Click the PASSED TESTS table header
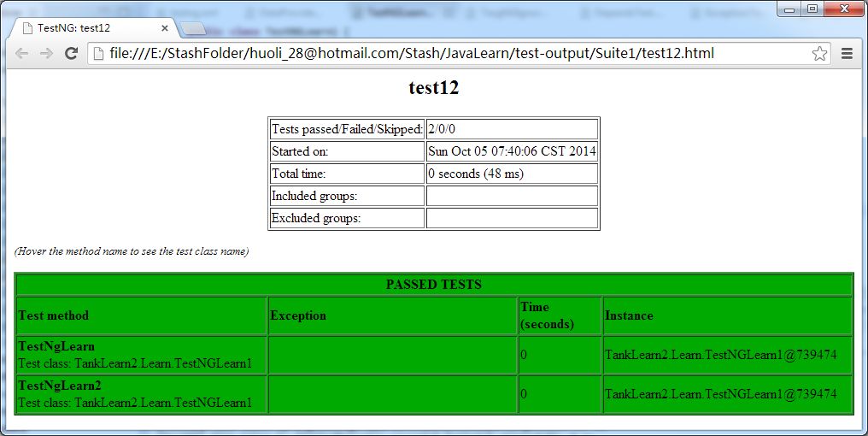Viewport: 868px width, 436px height. click(434, 284)
